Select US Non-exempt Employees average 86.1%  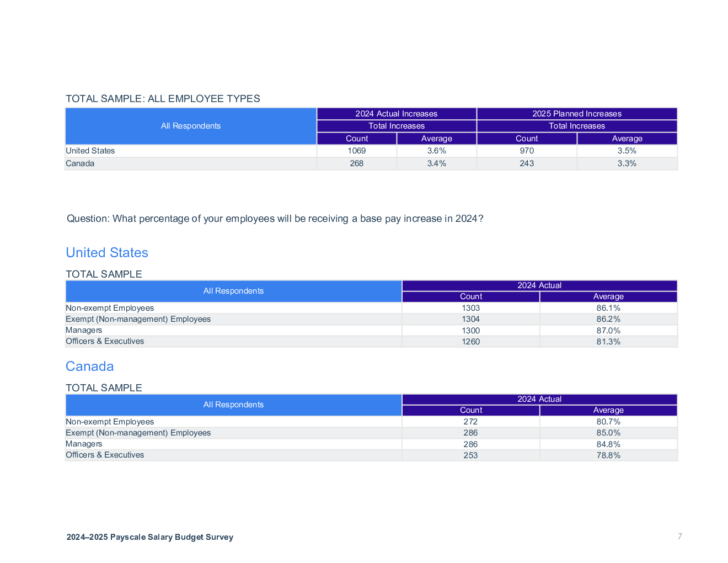608,308
